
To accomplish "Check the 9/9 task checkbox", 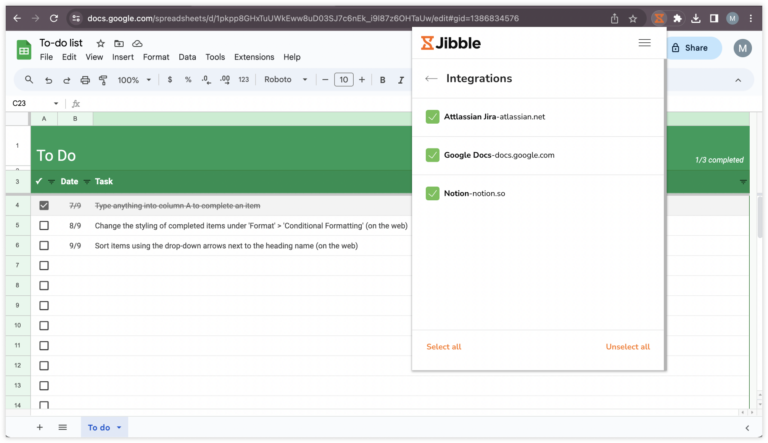I will 44,246.
